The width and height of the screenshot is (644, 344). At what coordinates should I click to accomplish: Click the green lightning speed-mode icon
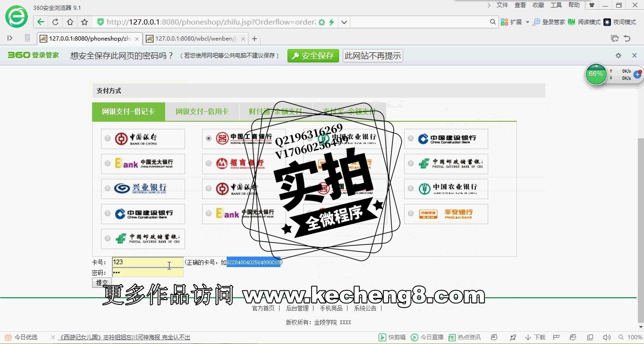[331, 22]
